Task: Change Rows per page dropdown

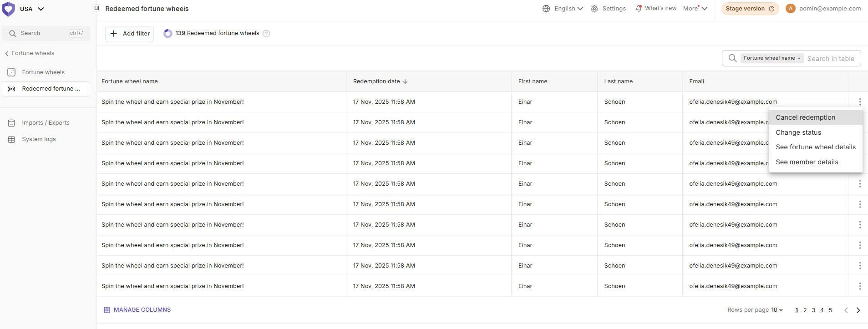Action: (777, 310)
